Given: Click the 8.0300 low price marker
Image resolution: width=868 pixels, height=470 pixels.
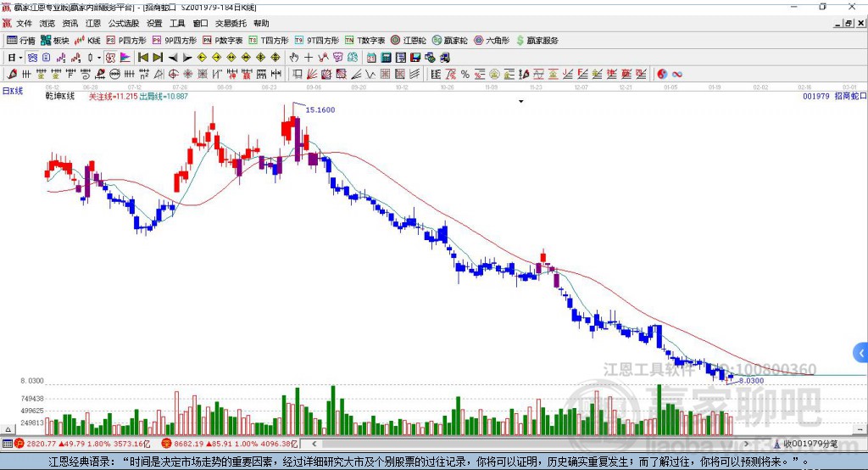Looking at the screenshot, I should coord(751,381).
